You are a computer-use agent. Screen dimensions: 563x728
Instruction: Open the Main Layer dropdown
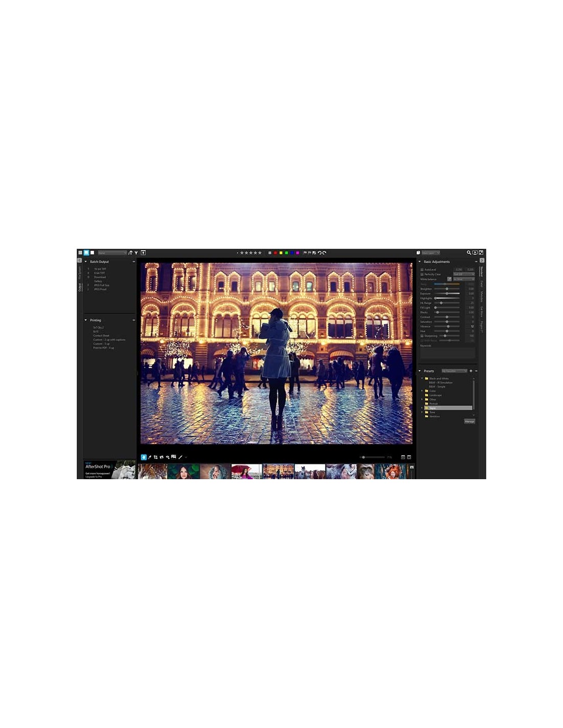(430, 252)
